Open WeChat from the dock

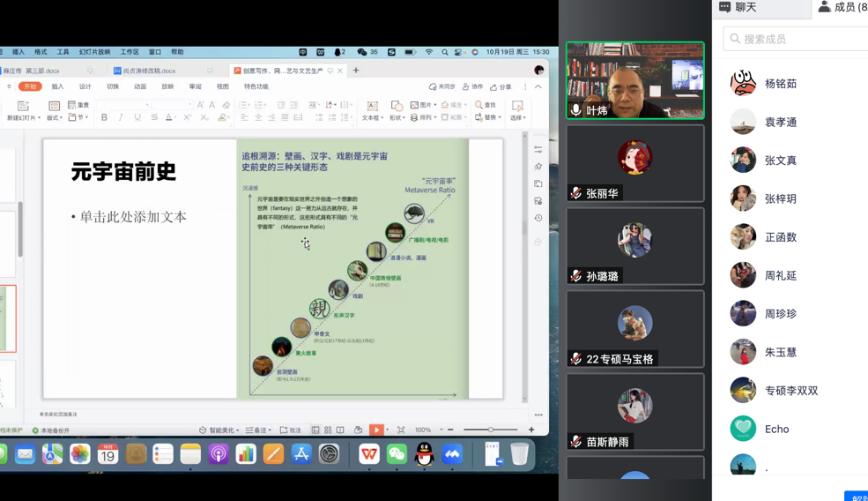point(397,454)
